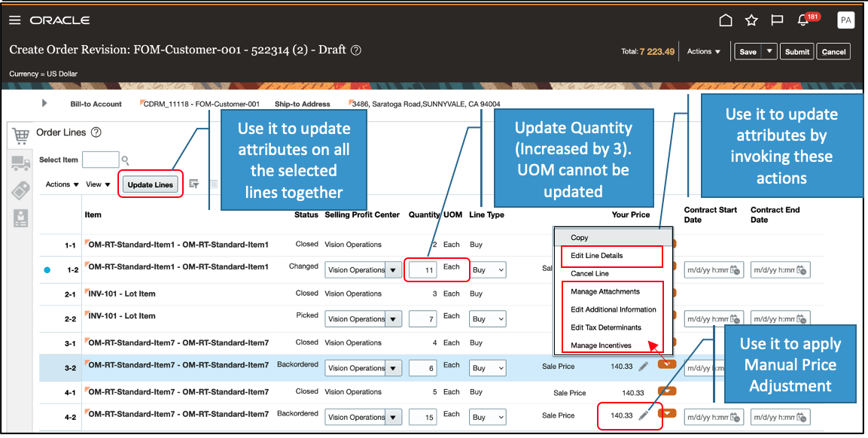Open Selling Profit Center dropdown on line 1-2
Screen dimensions: 868x438
click(x=393, y=270)
